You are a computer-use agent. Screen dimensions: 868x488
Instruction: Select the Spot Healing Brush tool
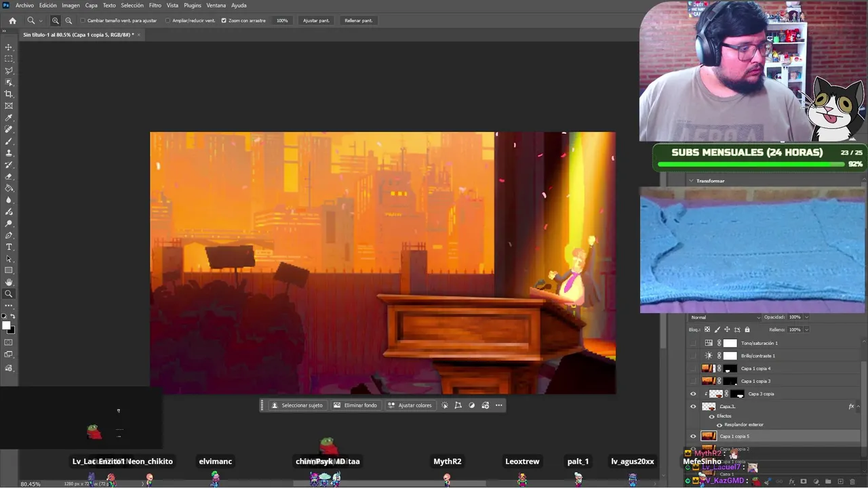pos(9,129)
